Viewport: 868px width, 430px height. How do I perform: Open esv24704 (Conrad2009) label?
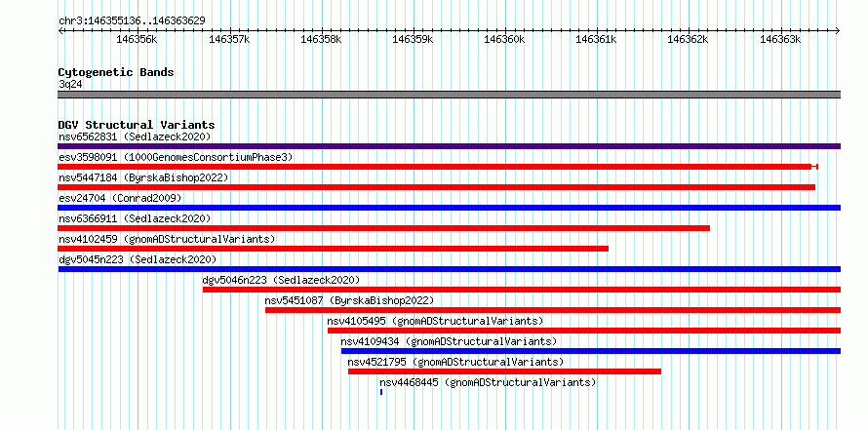[x=120, y=198]
